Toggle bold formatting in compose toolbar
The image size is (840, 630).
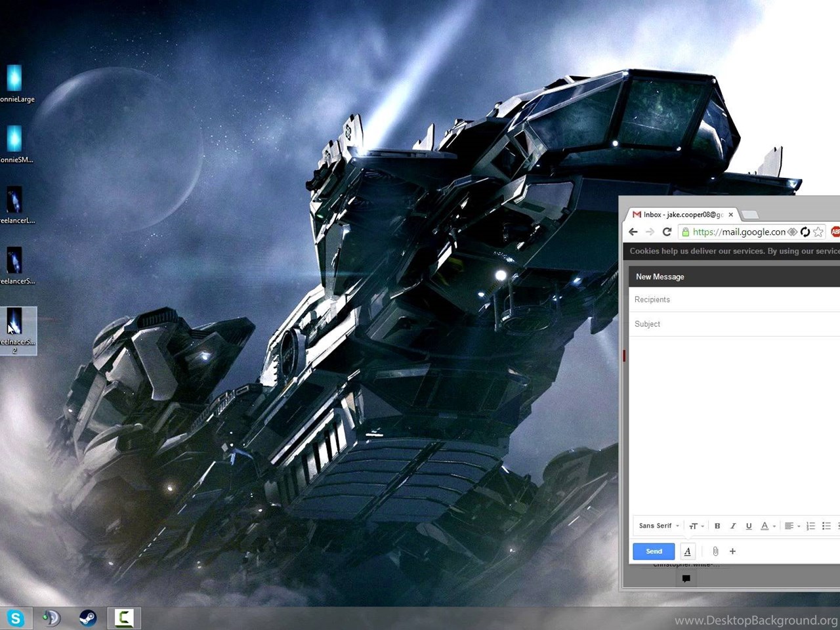coord(717,526)
